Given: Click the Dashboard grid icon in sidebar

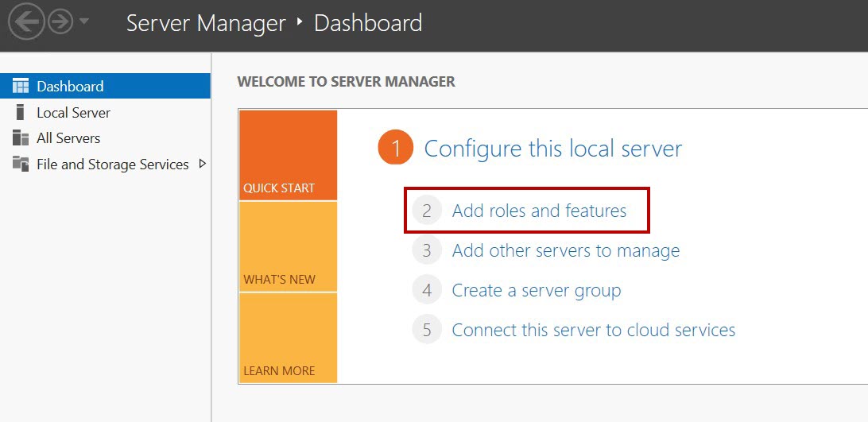Looking at the screenshot, I should tap(20, 86).
